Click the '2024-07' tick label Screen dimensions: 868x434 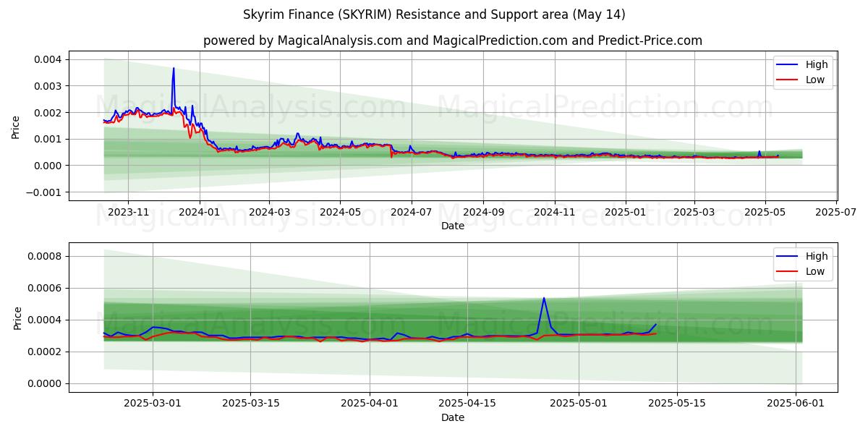[411, 212]
